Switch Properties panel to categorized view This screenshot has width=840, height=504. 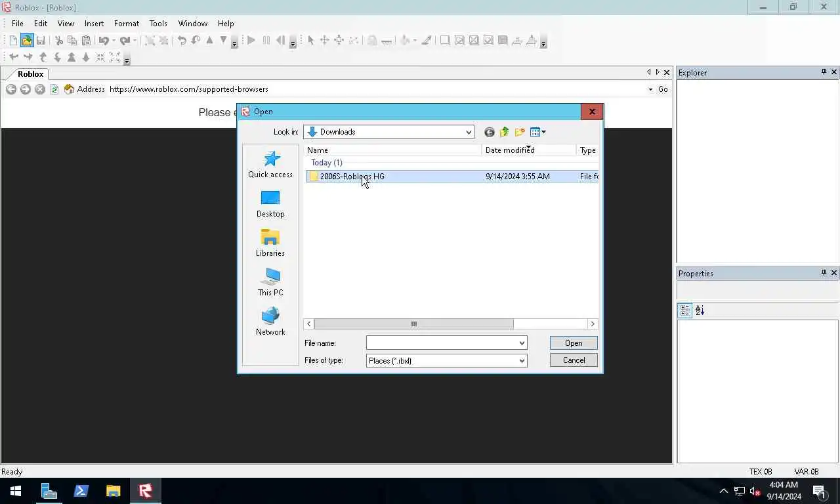click(x=685, y=310)
